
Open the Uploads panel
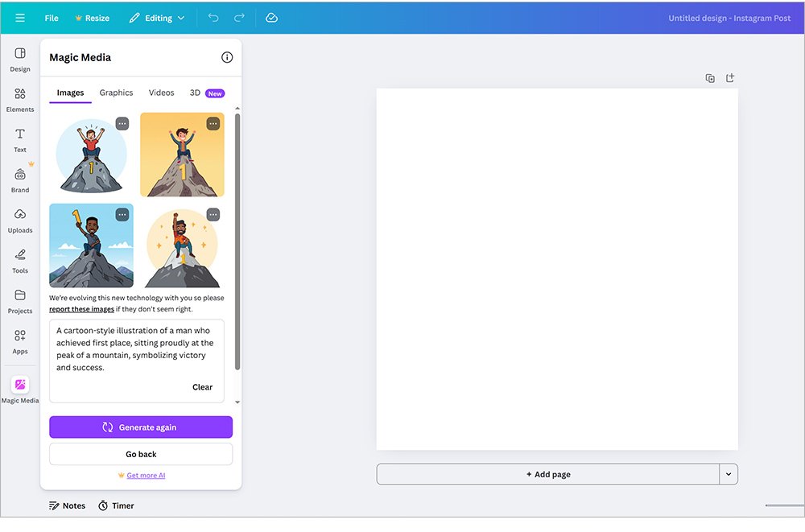(x=19, y=219)
